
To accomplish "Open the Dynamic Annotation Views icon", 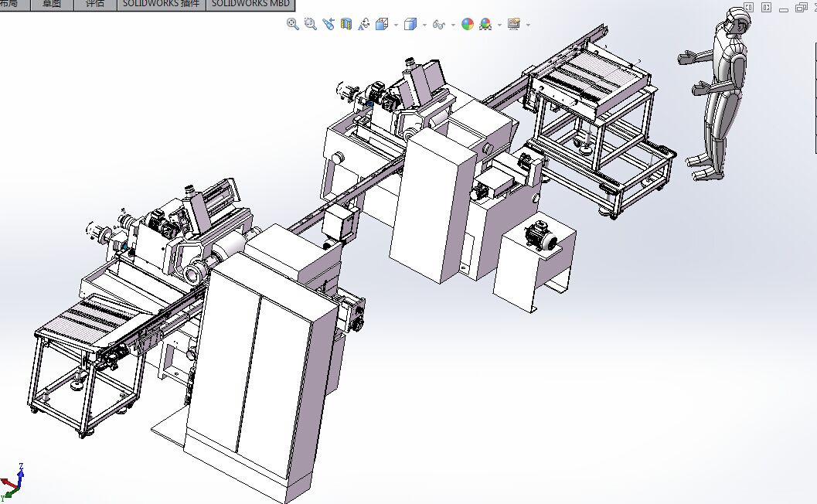I will (363, 24).
